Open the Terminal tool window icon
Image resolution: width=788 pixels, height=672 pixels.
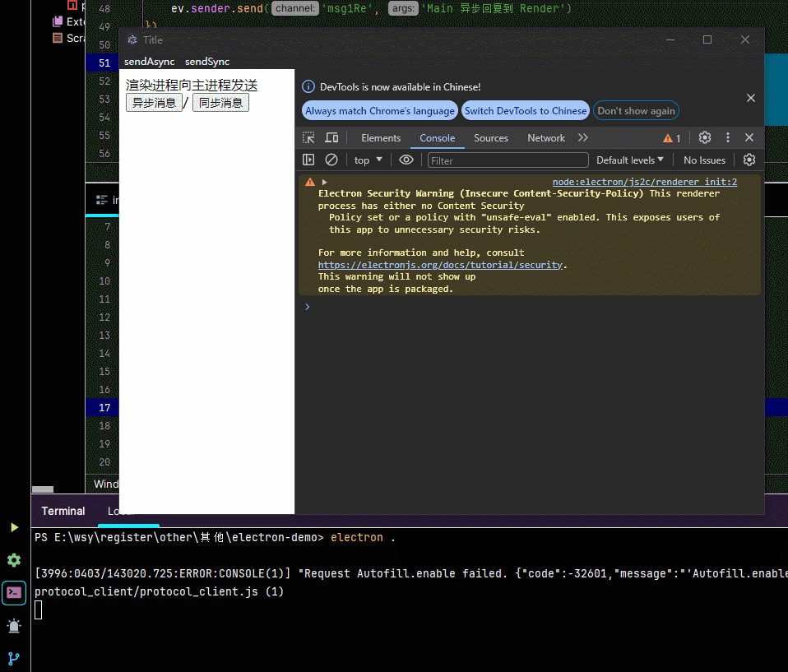coord(14,593)
